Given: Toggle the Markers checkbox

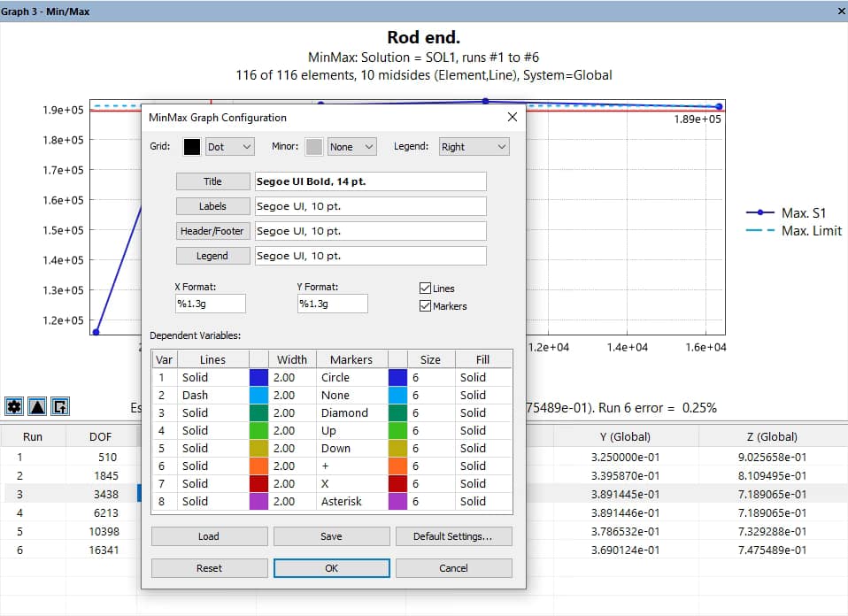Looking at the screenshot, I should pyautogui.click(x=425, y=306).
